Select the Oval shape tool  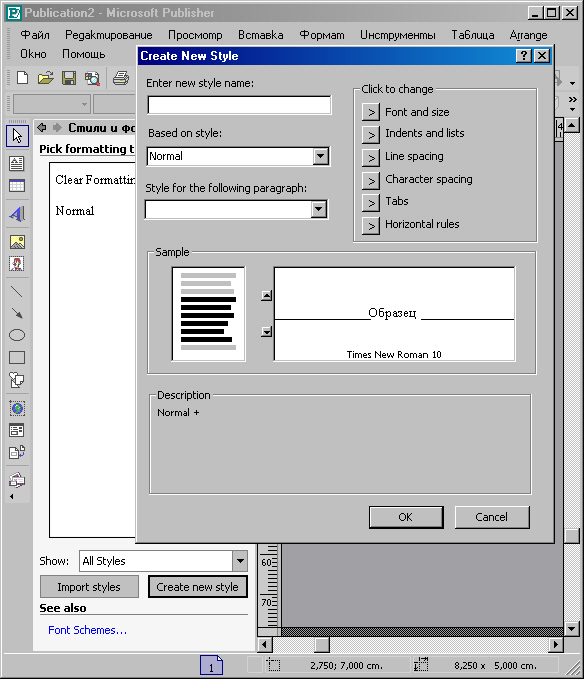[x=17, y=335]
